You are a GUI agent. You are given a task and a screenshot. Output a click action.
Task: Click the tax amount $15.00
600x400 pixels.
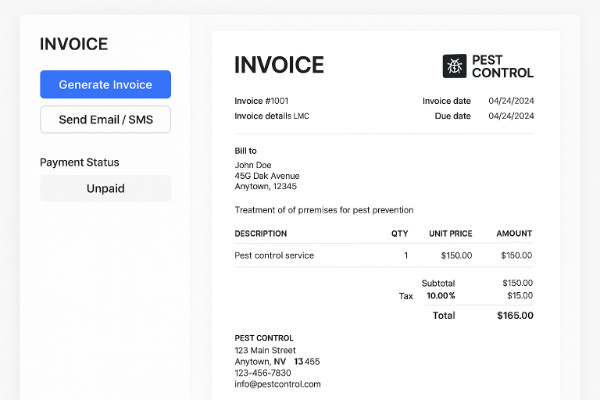click(x=520, y=296)
